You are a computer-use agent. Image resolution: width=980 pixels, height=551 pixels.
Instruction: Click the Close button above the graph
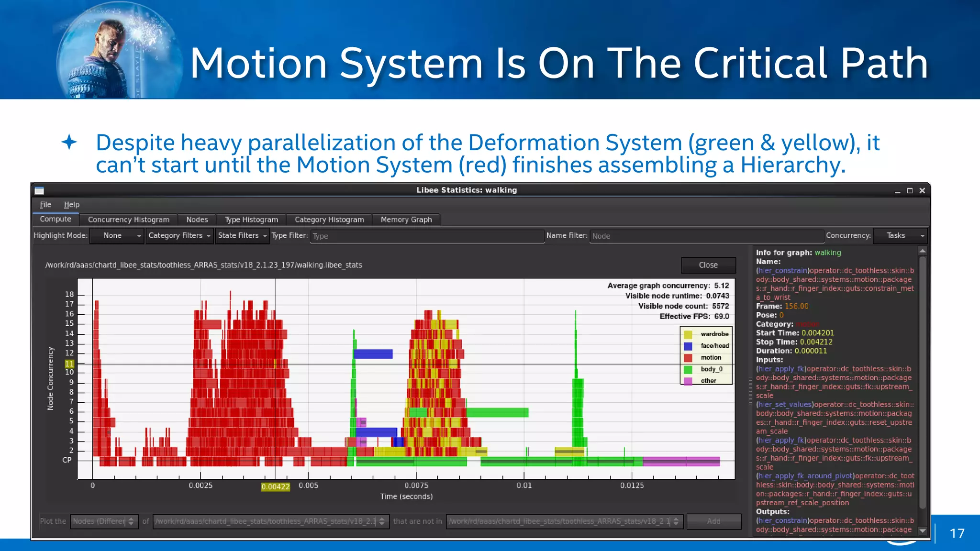pos(708,265)
